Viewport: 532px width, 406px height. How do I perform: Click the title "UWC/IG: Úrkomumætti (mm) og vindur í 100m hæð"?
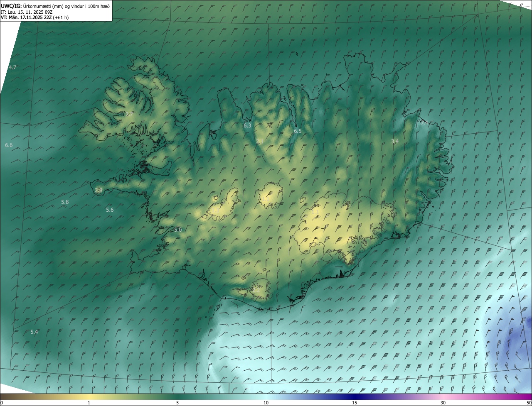pyautogui.click(x=55, y=6)
